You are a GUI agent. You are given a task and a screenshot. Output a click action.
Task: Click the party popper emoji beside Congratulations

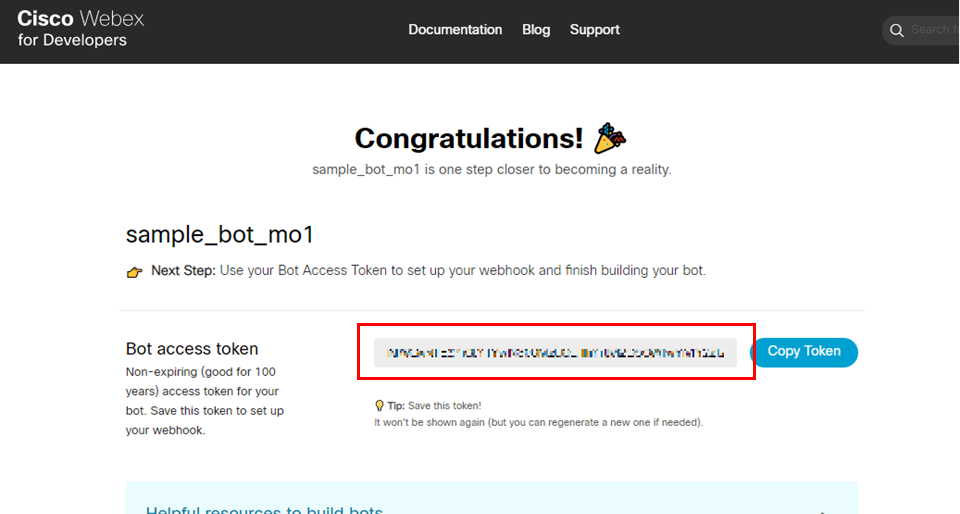611,138
